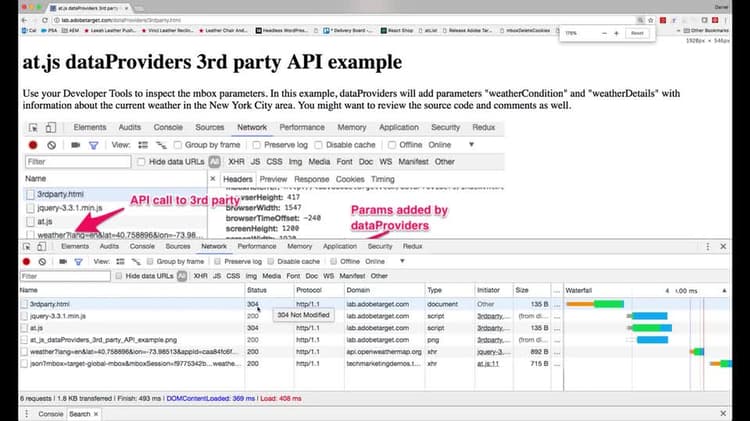Click the network Filter text field
The image size is (750, 421).
tap(65, 276)
